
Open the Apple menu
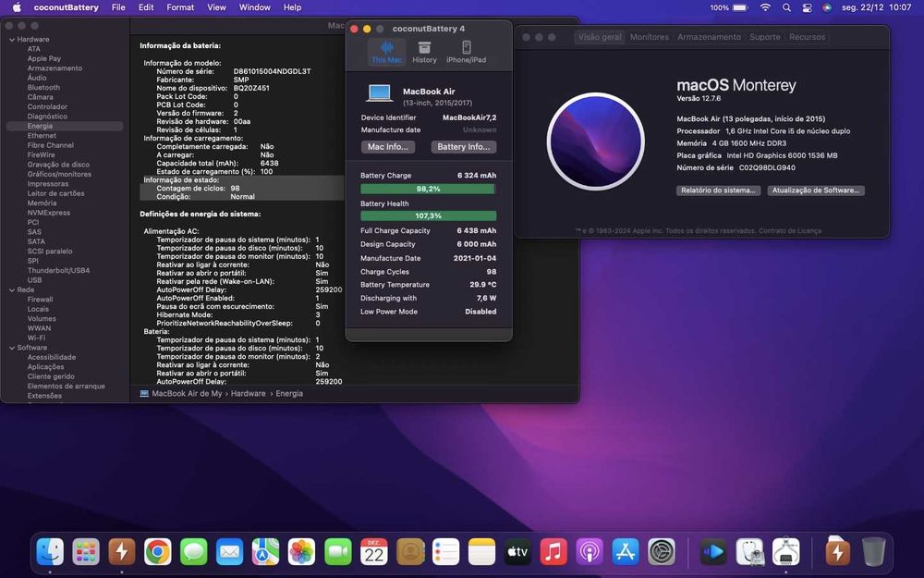point(17,7)
